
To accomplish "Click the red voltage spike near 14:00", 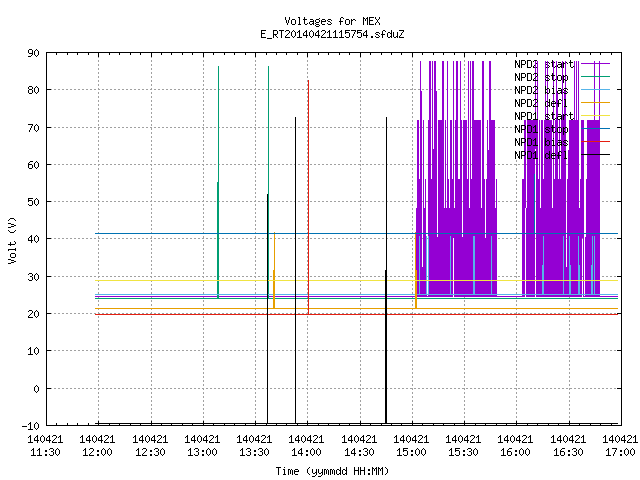I will 308,196.
